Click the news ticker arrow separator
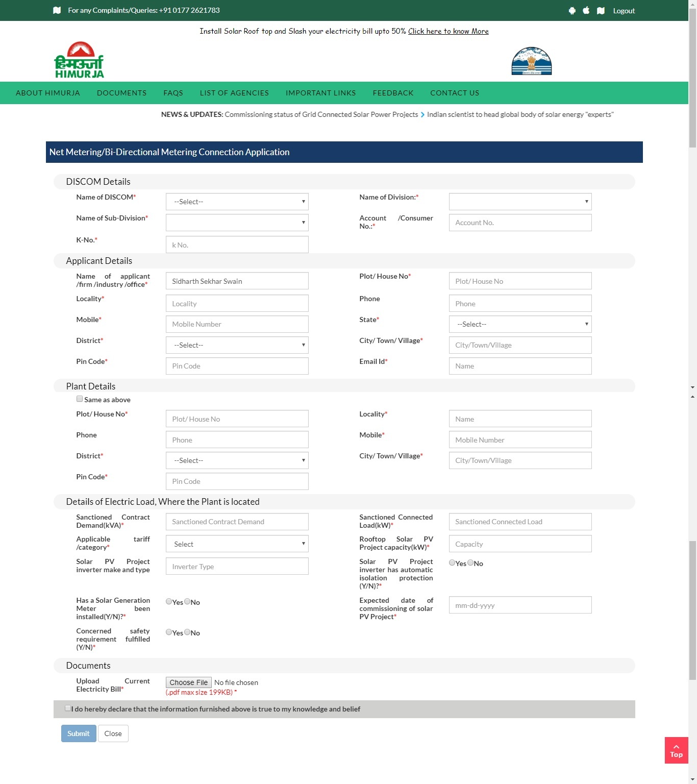 pos(422,115)
